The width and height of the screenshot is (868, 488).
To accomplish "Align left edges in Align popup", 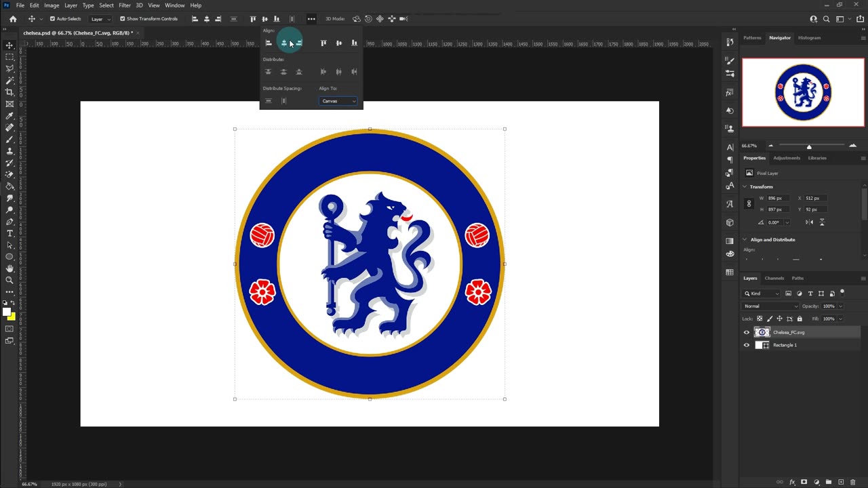I will [268, 43].
